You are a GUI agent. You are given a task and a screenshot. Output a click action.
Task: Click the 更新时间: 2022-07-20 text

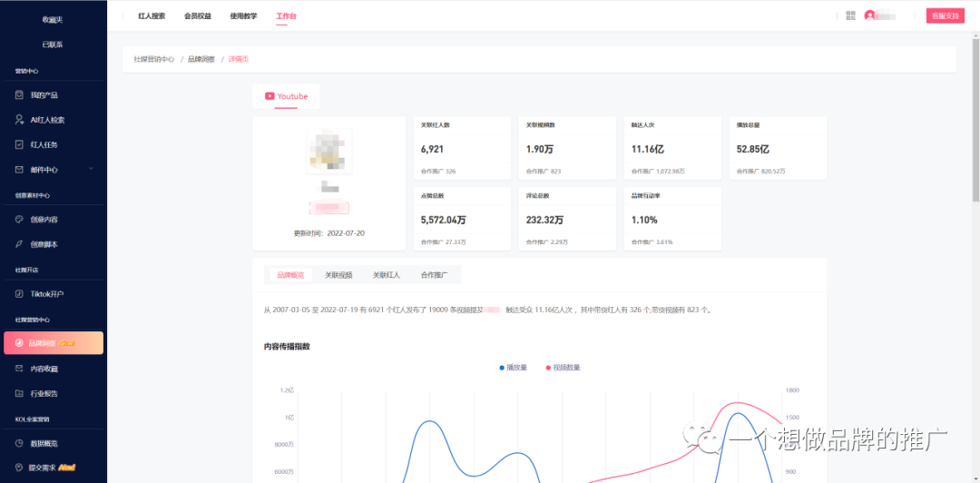[328, 233]
